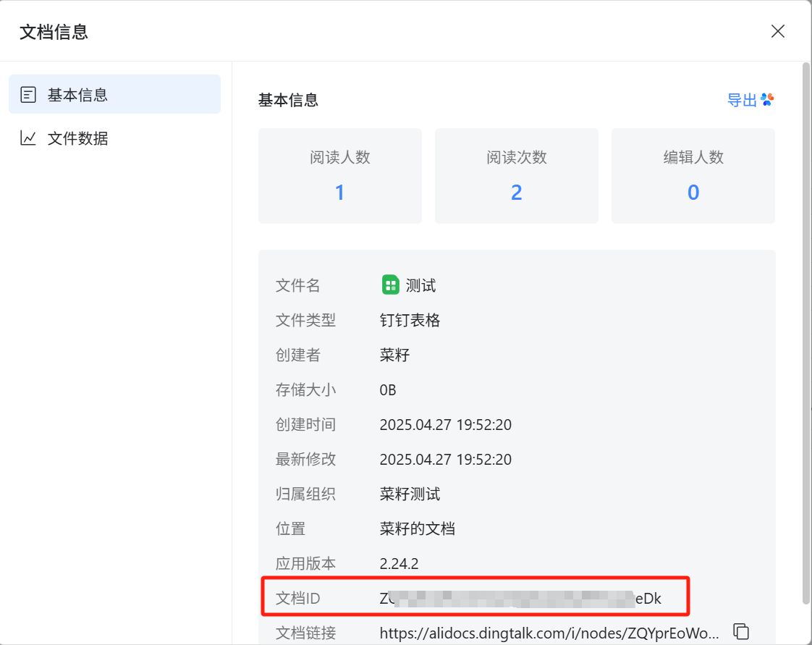This screenshot has height=645, width=812.
Task: Click the green spreadsheet file icon
Action: pos(391,285)
